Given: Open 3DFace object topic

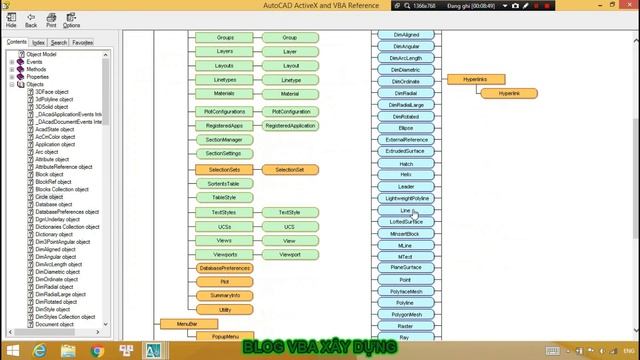Looking at the screenshot, I should tap(52, 92).
